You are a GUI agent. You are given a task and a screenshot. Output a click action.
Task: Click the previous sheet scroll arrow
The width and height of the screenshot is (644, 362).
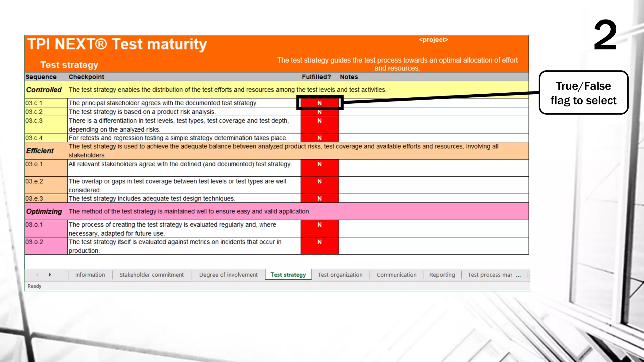coord(37,275)
